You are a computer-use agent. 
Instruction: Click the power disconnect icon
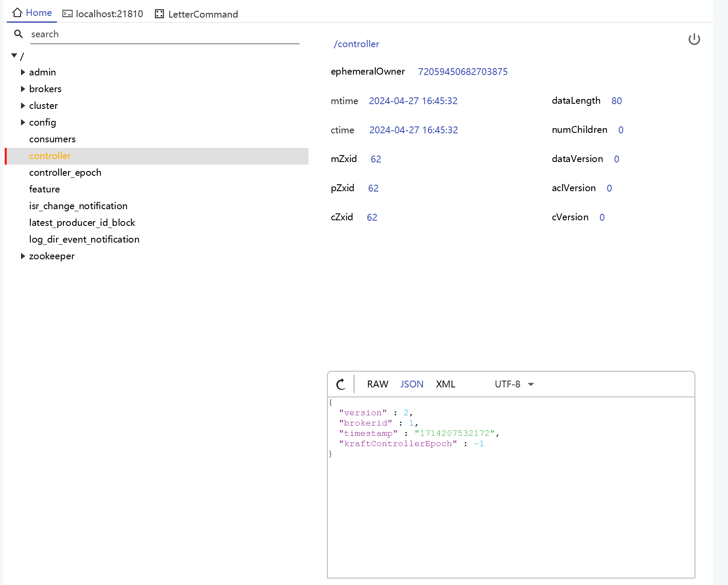point(694,39)
